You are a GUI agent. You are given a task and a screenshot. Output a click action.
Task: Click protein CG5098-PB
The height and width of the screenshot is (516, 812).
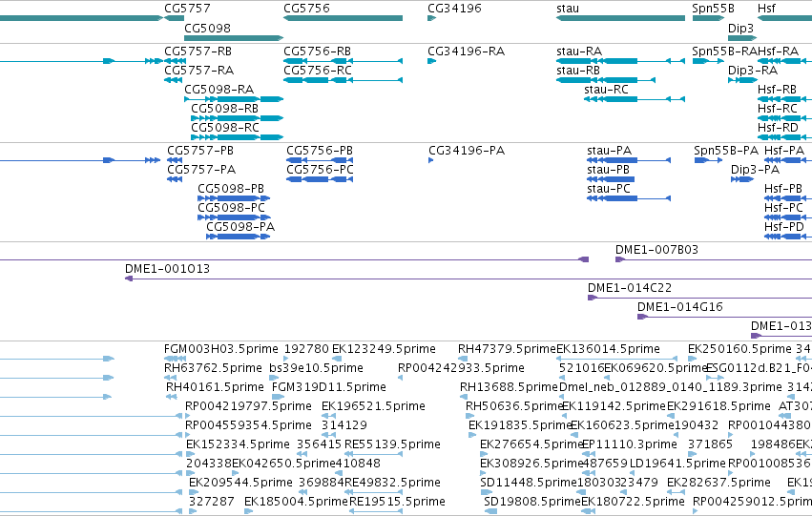[x=231, y=189]
